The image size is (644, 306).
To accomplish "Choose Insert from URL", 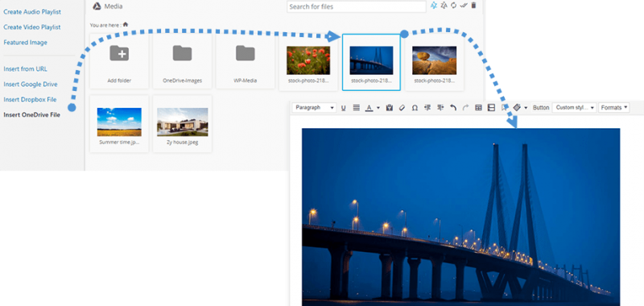I will (26, 69).
